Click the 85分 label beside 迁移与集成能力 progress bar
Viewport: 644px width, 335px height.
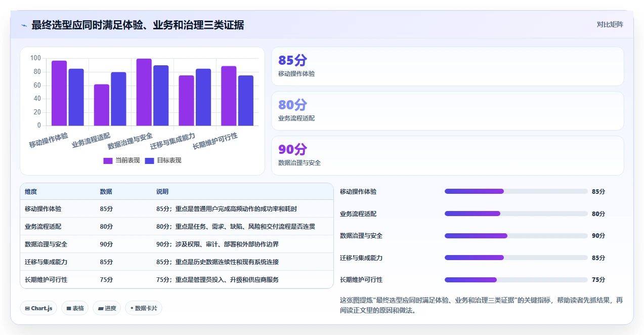pyautogui.click(x=598, y=258)
